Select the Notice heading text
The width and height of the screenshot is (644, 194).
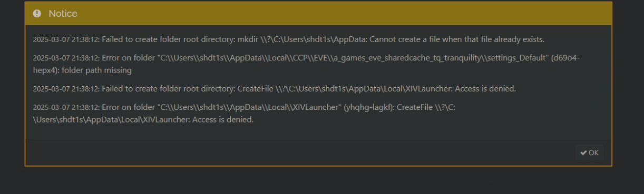pos(63,14)
